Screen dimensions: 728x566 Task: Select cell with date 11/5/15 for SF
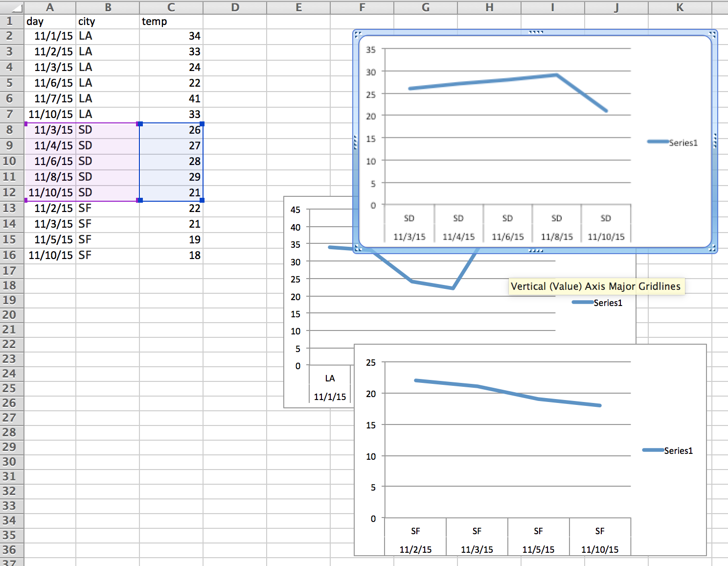tap(50, 240)
